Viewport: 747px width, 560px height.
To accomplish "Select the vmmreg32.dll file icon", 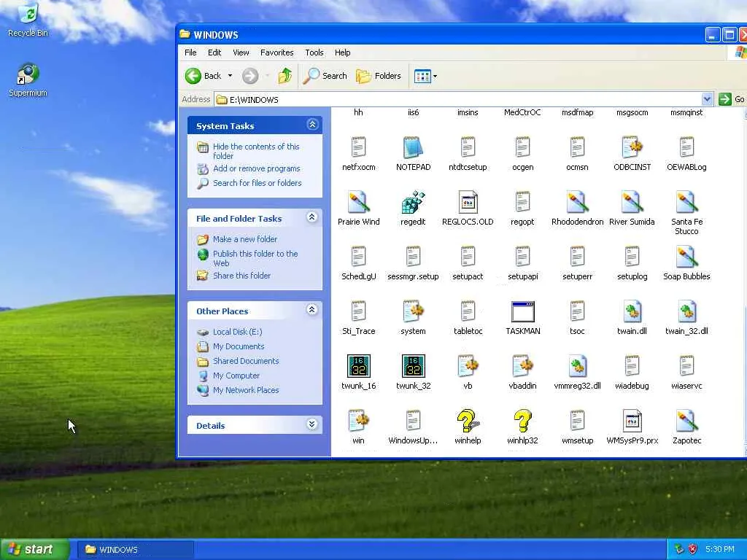I will click(577, 366).
